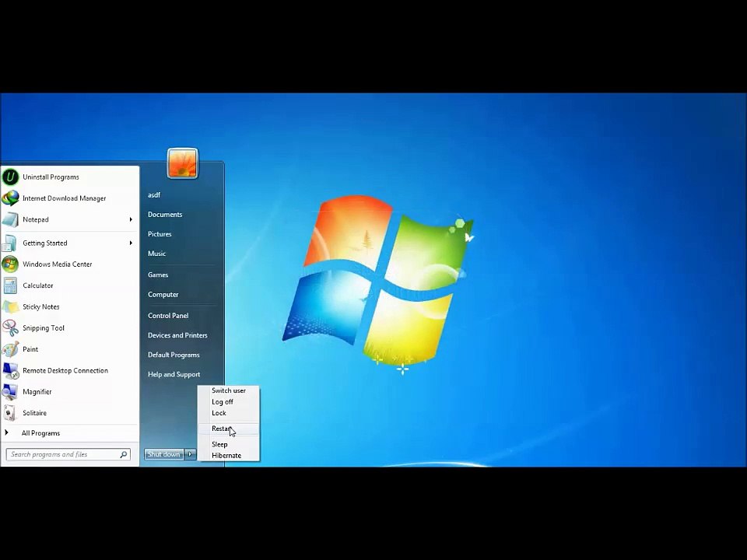
Task: Choose Log off in power menu
Action: 229,402
